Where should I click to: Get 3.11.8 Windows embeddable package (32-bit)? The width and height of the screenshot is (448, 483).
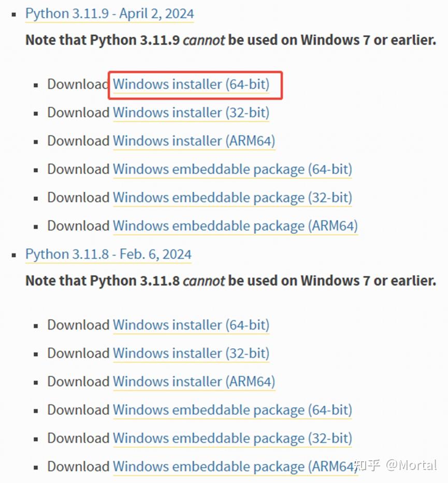point(232,438)
